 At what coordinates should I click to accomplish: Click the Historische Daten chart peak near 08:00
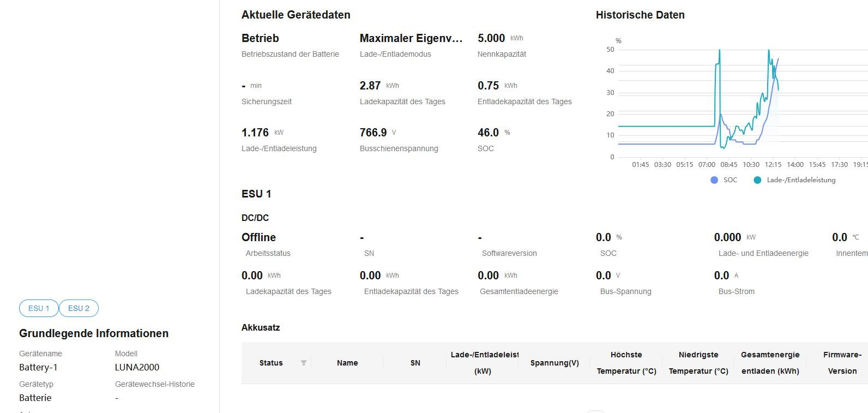click(719, 52)
